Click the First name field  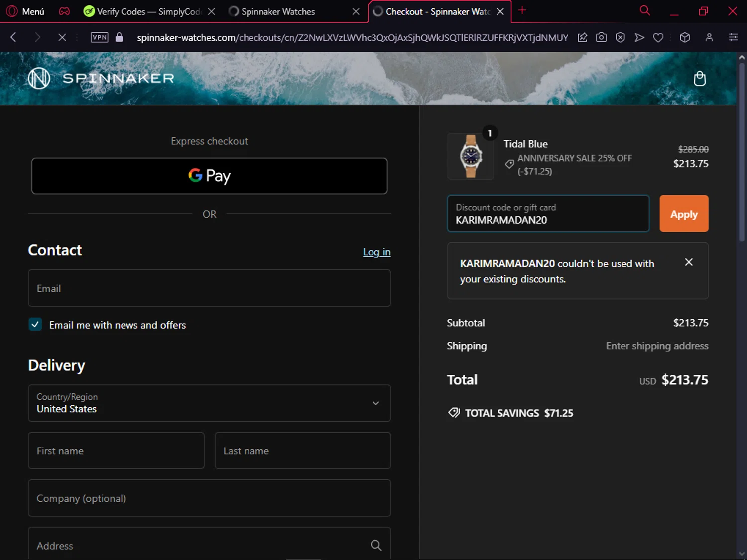point(116,450)
